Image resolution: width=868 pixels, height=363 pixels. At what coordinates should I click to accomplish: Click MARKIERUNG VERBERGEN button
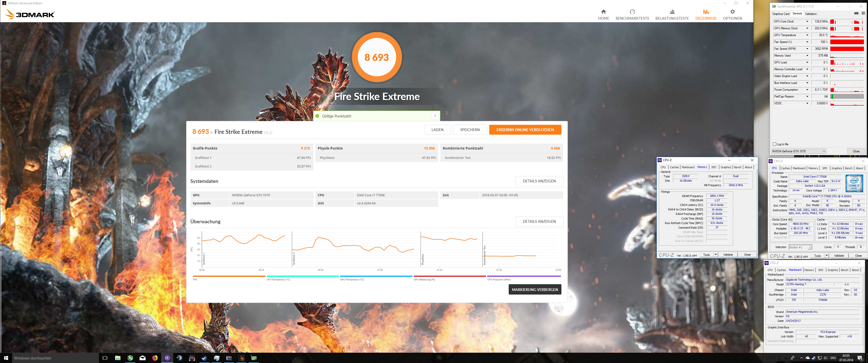tap(535, 289)
